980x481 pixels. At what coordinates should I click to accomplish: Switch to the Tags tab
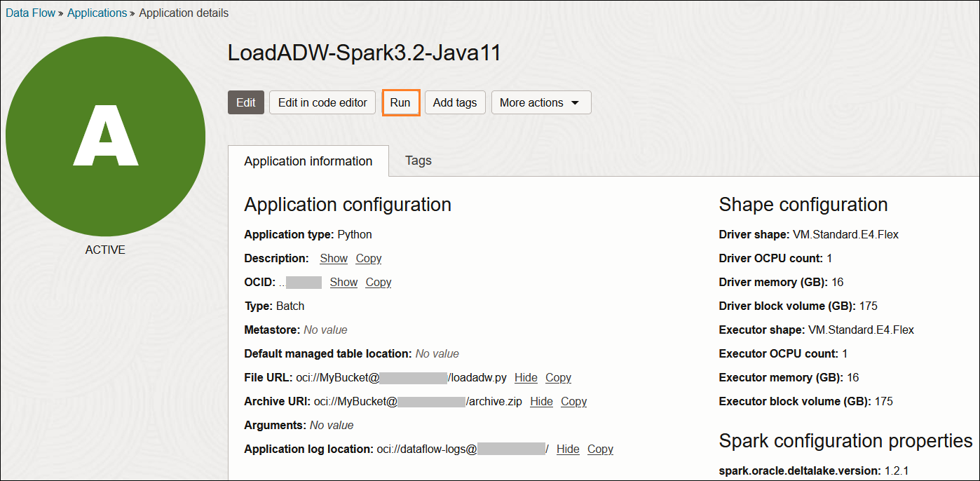point(418,161)
